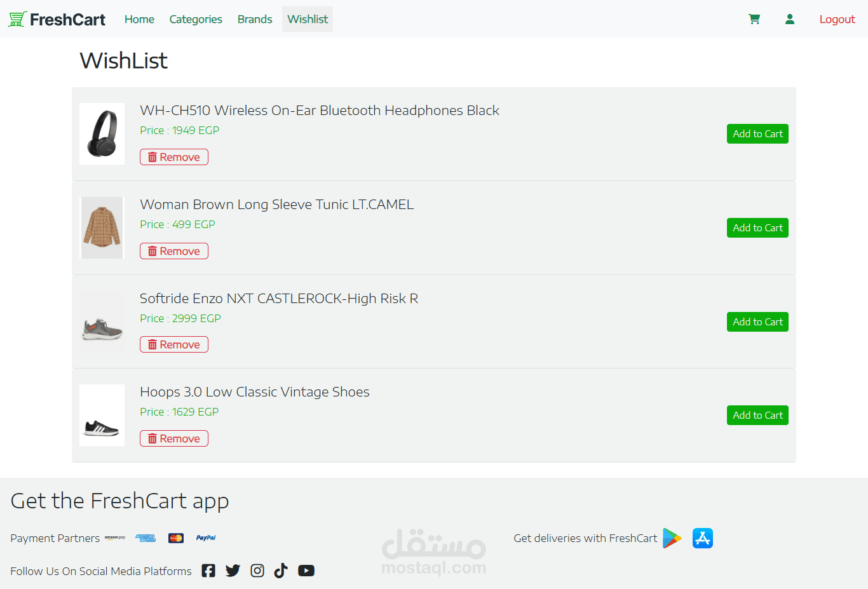
Task: Open the Categories menu item
Action: 196,19
